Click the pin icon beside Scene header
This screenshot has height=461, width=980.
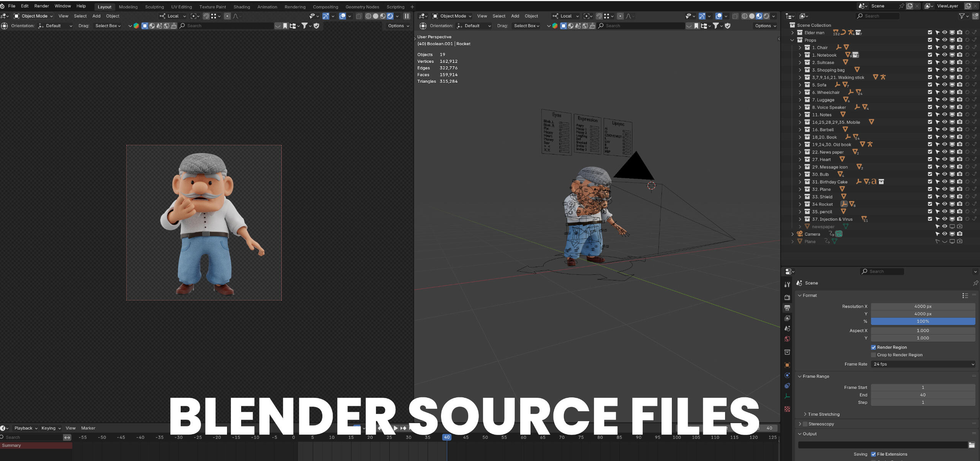975,283
